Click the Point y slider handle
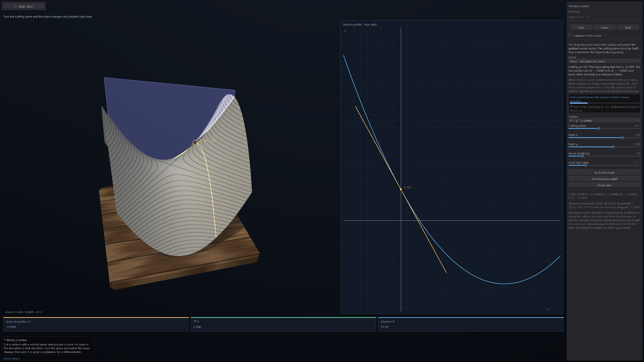 613,147
